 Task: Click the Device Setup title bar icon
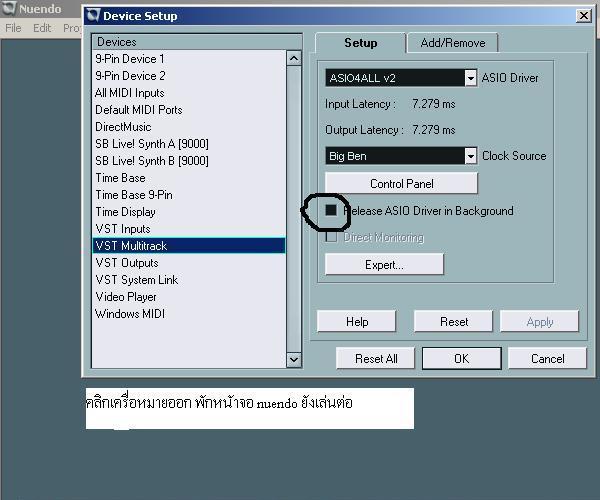tap(93, 15)
